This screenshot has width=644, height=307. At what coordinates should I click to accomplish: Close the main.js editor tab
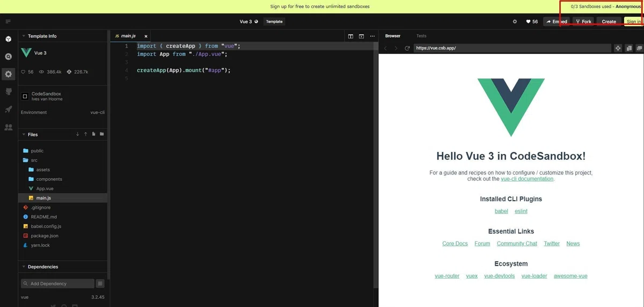pos(146,36)
